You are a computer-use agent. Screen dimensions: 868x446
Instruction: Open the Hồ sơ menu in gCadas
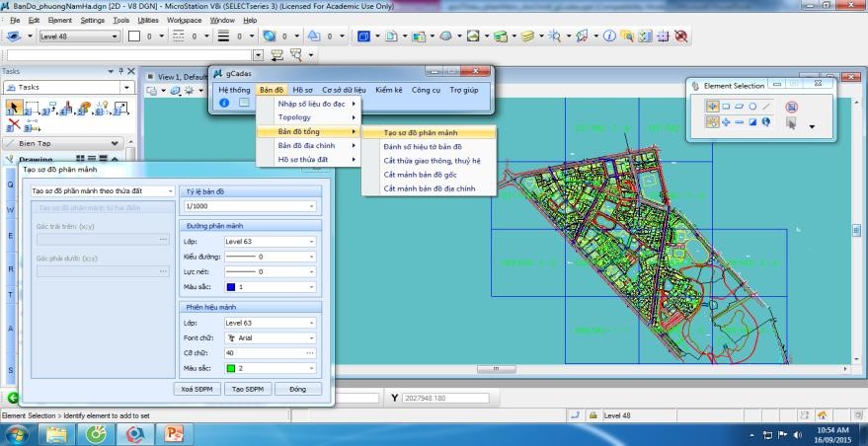click(303, 90)
